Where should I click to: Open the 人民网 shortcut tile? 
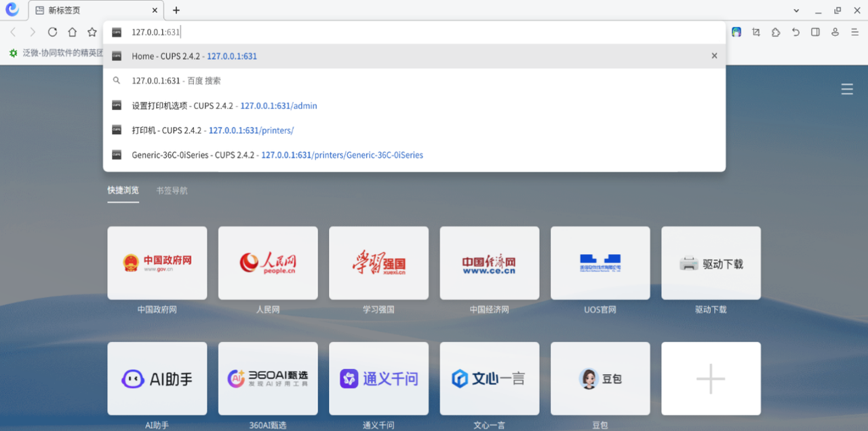[x=268, y=263]
